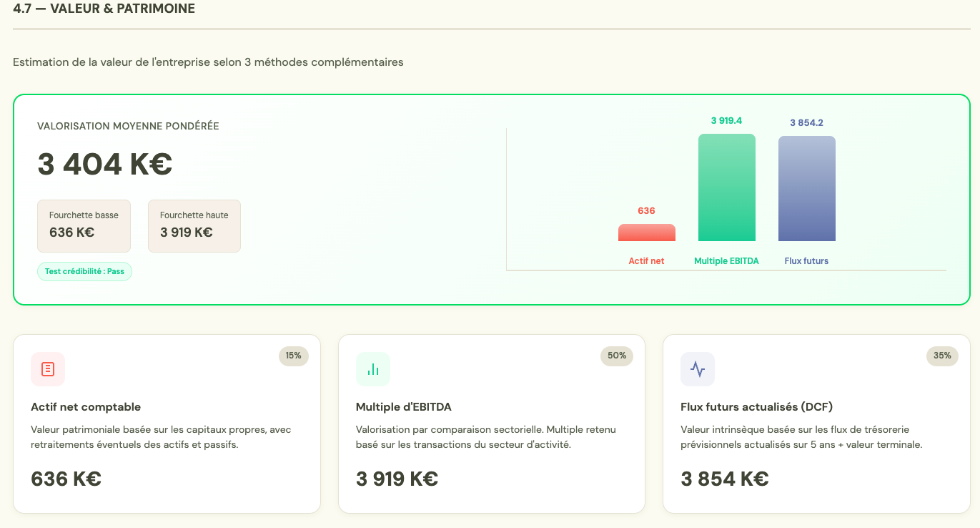Click the Flux futurs axis label

806,261
